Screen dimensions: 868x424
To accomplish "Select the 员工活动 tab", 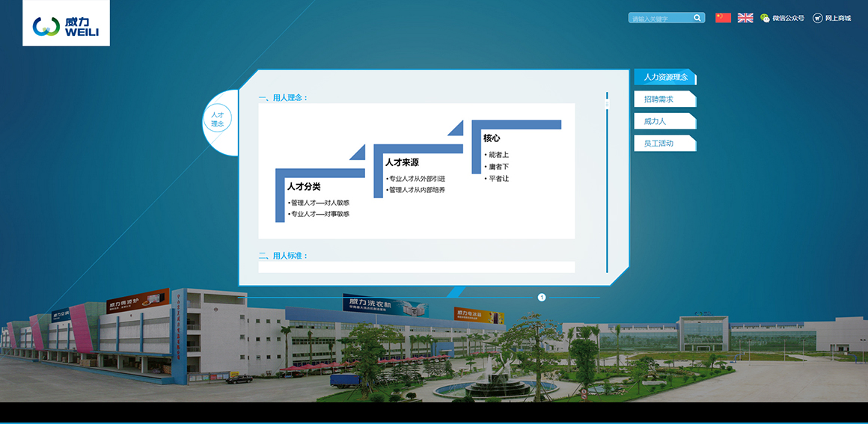I will (x=664, y=144).
